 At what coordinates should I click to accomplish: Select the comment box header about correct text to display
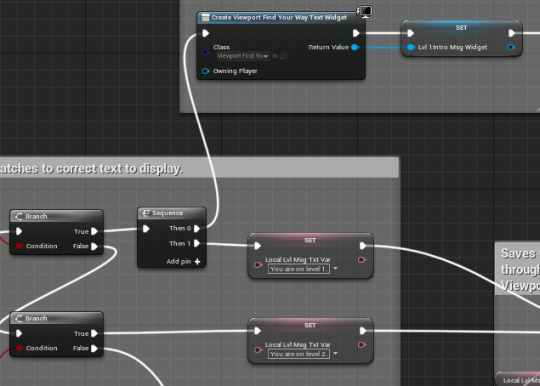[199, 168]
